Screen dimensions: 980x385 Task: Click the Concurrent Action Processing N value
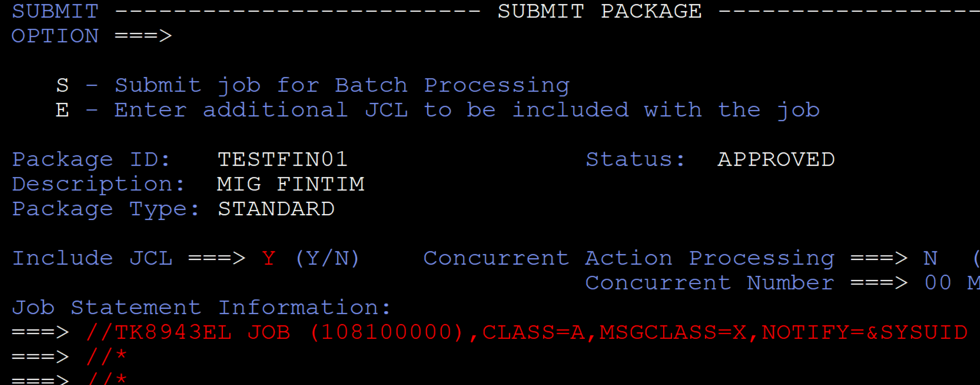click(x=930, y=258)
